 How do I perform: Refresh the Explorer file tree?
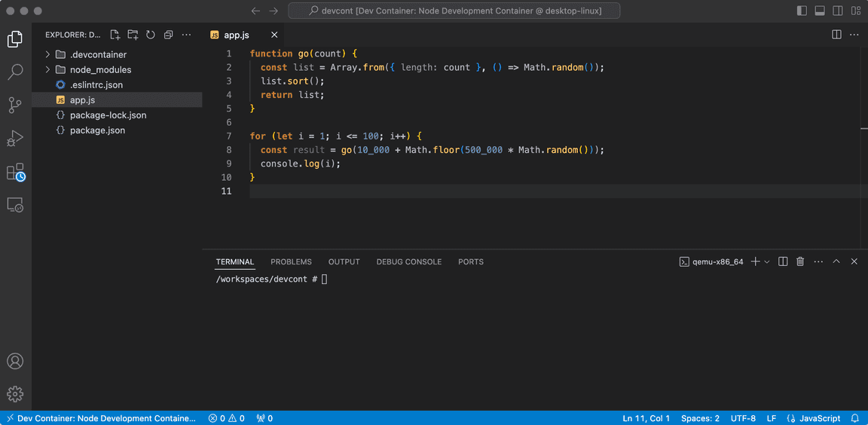(x=151, y=35)
